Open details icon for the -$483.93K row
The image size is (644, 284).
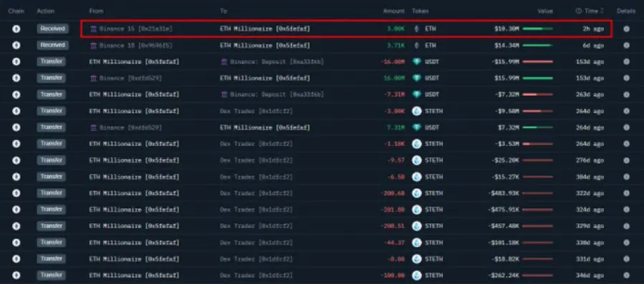point(626,193)
